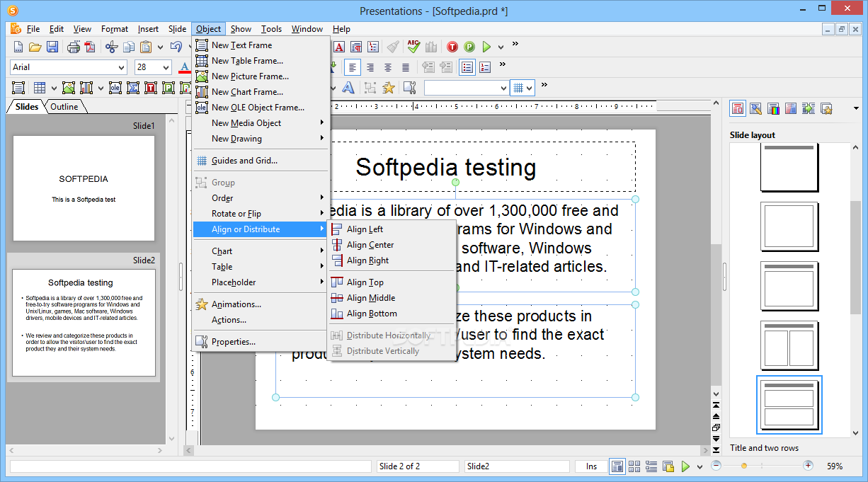The image size is (868, 482).
Task: Open animations via the star toolbar icon
Action: point(389,88)
